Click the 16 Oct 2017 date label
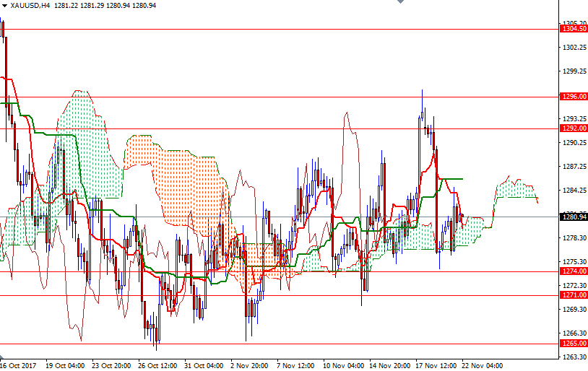Image resolution: width=588 pixels, height=371 pixels. 20,365
